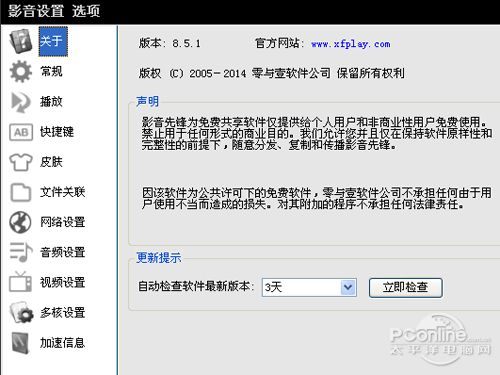Click the paragraph starting 因该软件为公共许可下

[317, 198]
